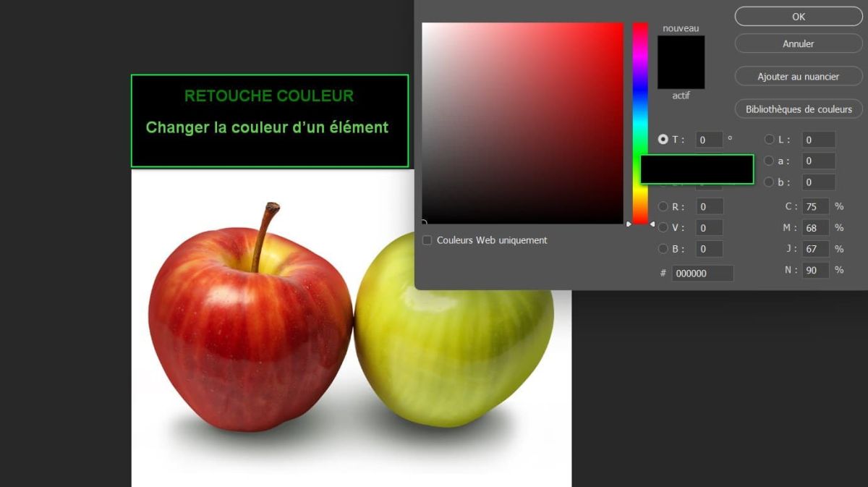This screenshot has height=487, width=868.
Task: Click the lowercase a value field
Action: (819, 161)
